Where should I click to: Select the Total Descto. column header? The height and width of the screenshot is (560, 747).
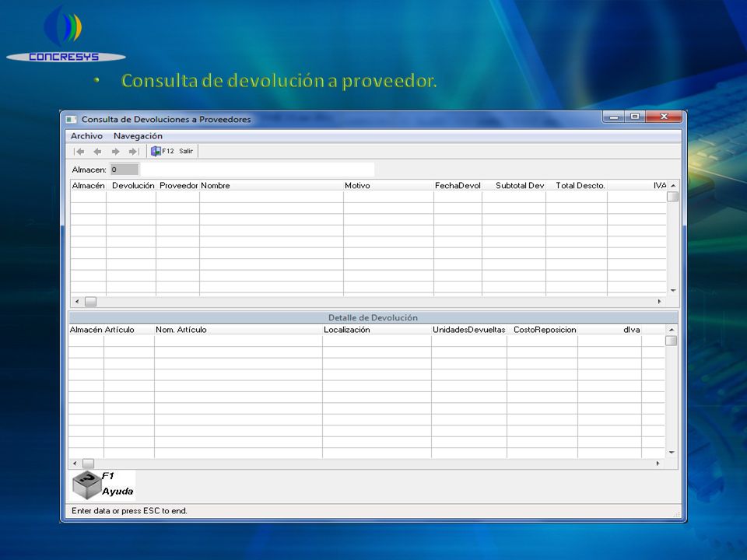(577, 186)
